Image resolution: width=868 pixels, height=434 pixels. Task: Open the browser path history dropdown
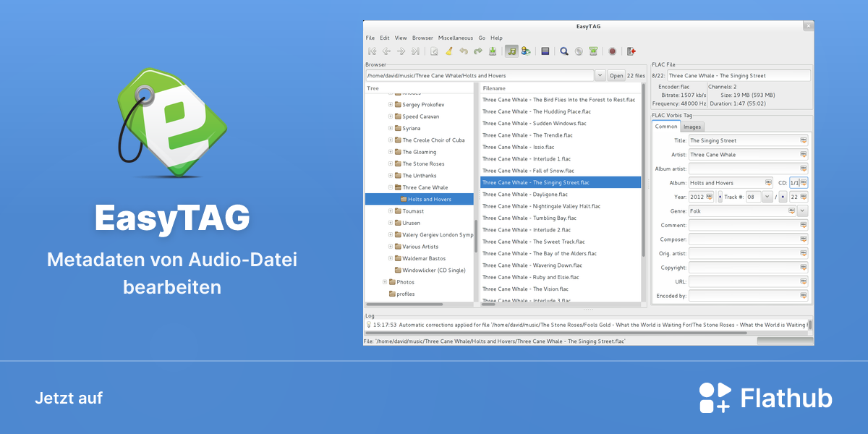pyautogui.click(x=600, y=75)
